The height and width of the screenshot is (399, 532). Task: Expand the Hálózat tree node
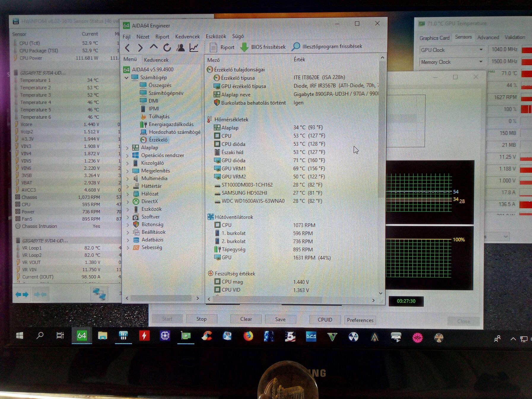click(128, 194)
